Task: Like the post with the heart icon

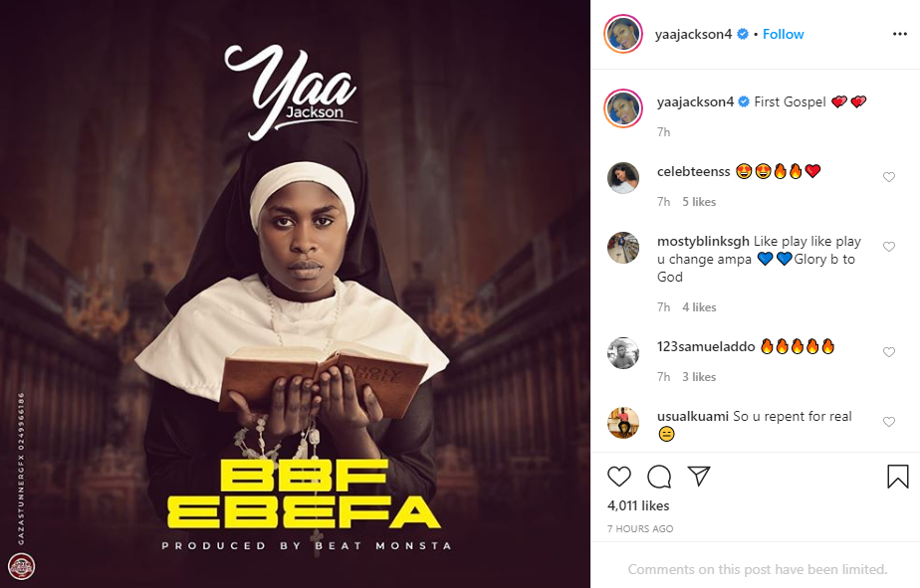Action: [x=619, y=477]
